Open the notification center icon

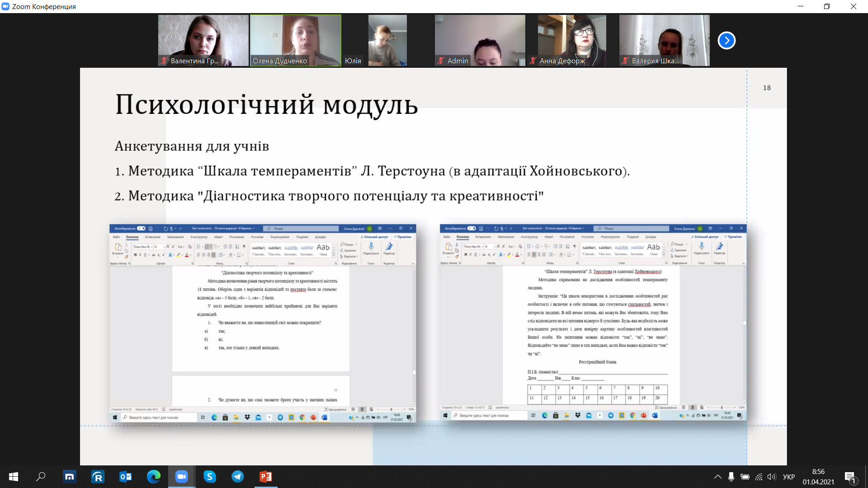[x=850, y=477]
